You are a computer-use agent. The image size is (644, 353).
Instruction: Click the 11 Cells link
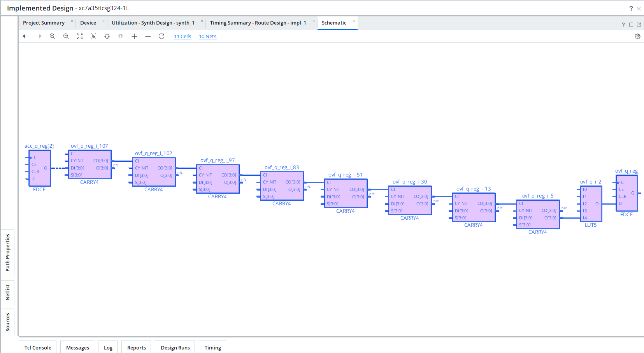pyautogui.click(x=182, y=37)
